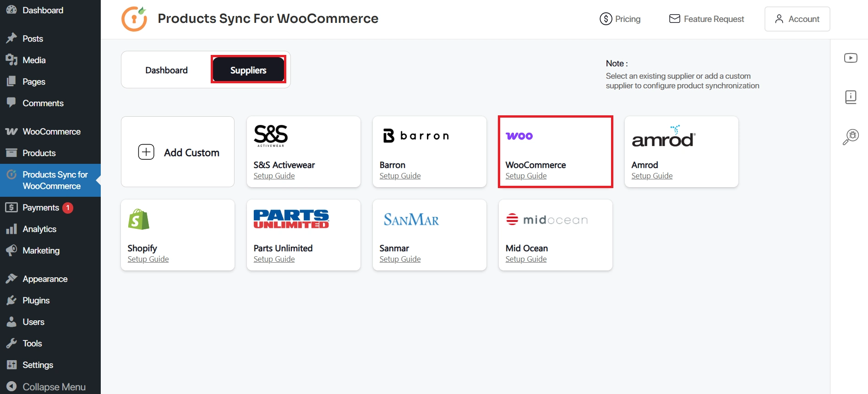Open the WooCommerce Setup Guide

click(x=525, y=175)
